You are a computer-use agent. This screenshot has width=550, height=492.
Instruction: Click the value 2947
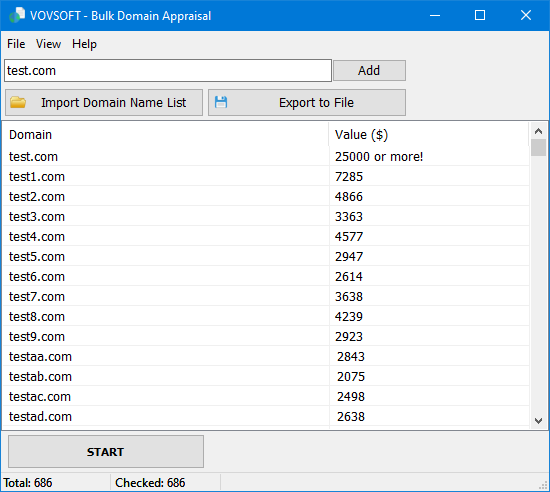(349, 256)
